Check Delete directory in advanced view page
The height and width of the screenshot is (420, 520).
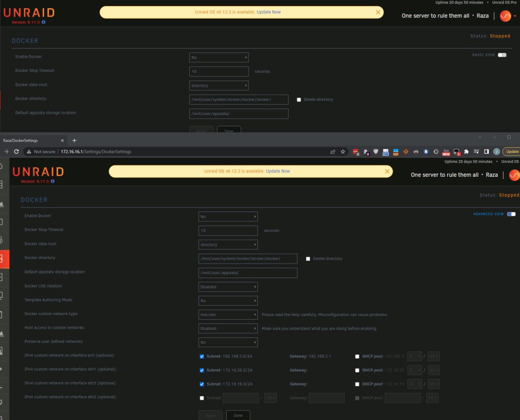click(308, 259)
